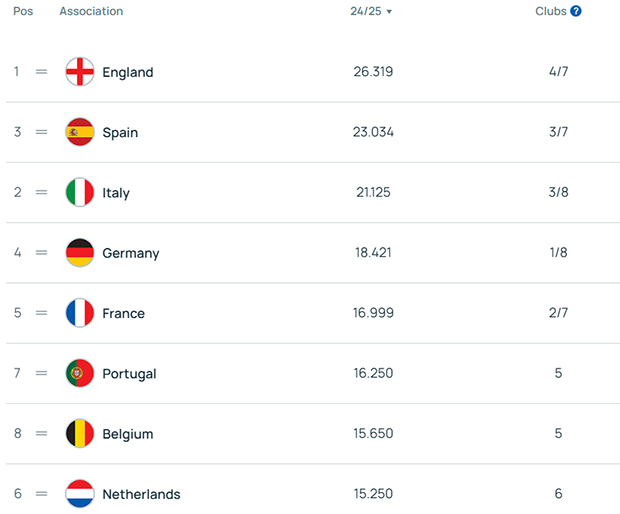
Task: Sort by the Pos column header
Action: click(x=22, y=12)
